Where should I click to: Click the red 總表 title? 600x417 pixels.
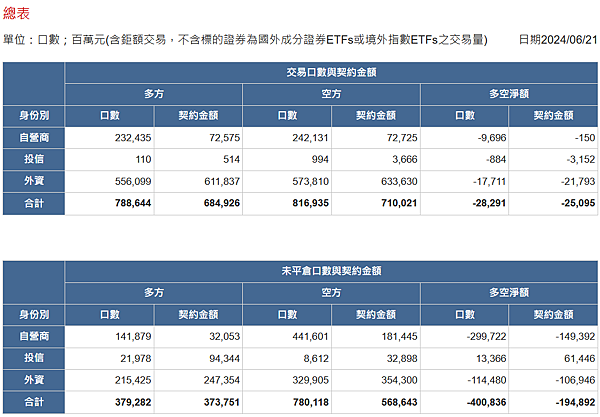(16, 13)
